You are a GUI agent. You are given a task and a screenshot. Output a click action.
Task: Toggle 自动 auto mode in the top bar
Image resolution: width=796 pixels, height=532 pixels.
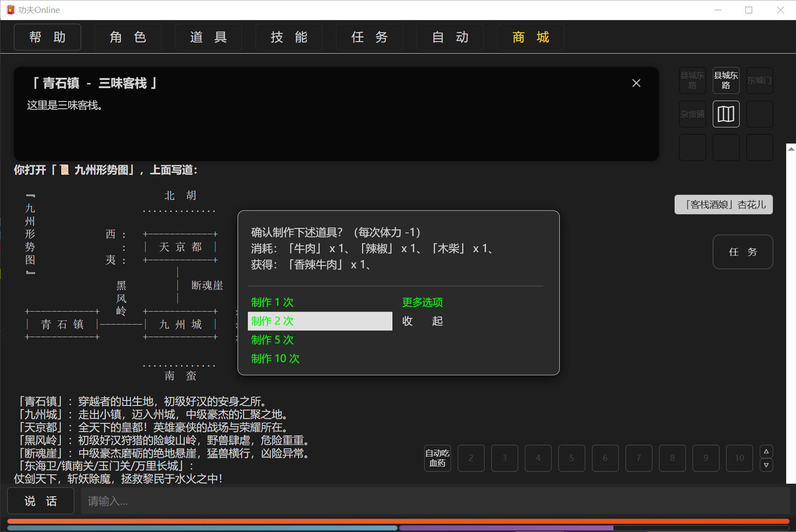click(449, 37)
